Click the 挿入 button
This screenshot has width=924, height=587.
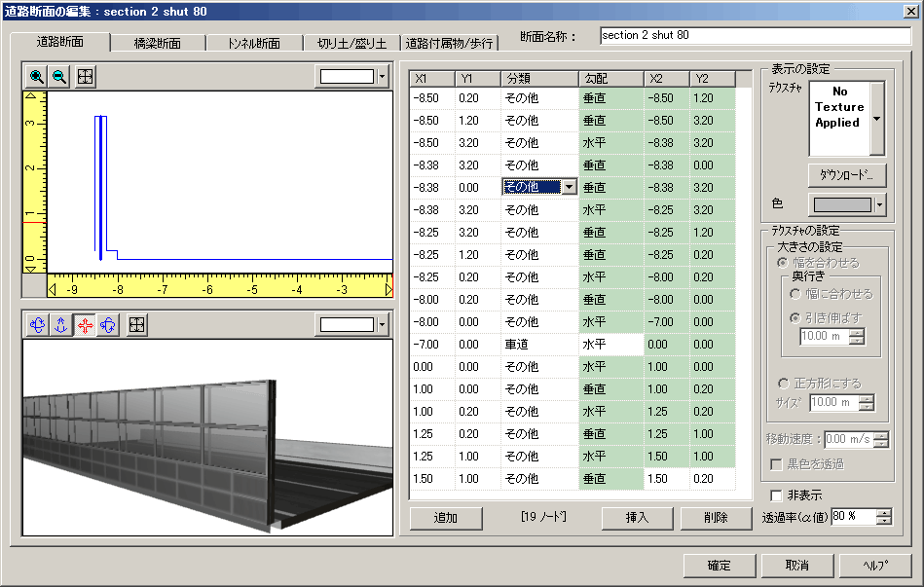tap(637, 518)
